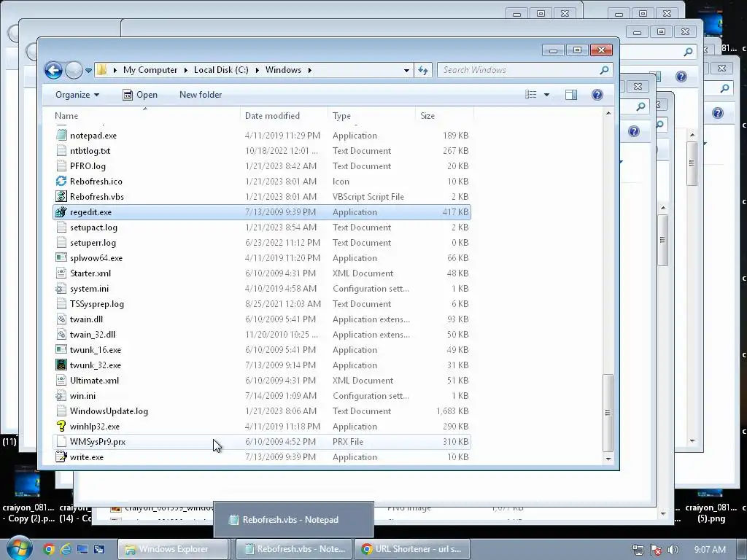The image size is (747, 560).
Task: Refresh the Windows folder view
Action: coord(423,70)
